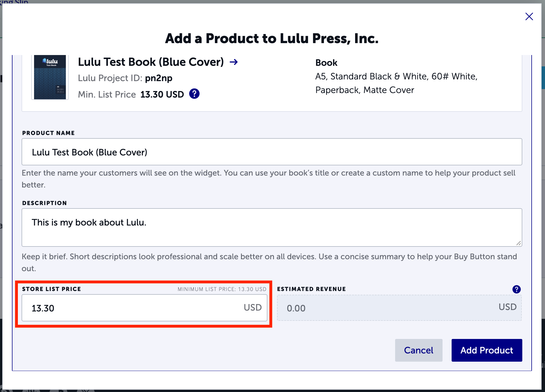Screen dimensions: 545x392
Task: Click the Minimum List Price: 13.30 USD note
Action: pyautogui.click(x=222, y=289)
